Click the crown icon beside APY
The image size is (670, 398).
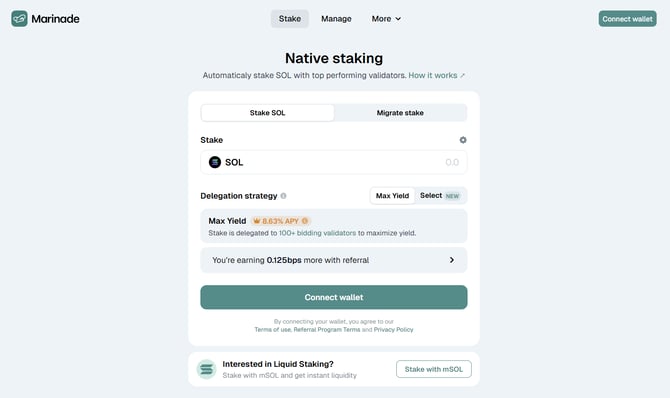click(x=256, y=221)
